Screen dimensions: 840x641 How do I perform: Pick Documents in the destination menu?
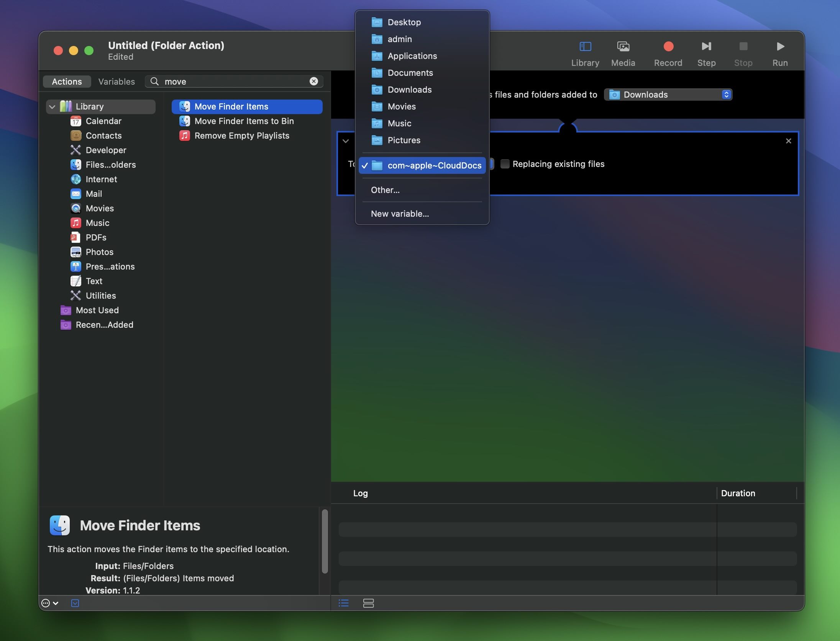422,73
